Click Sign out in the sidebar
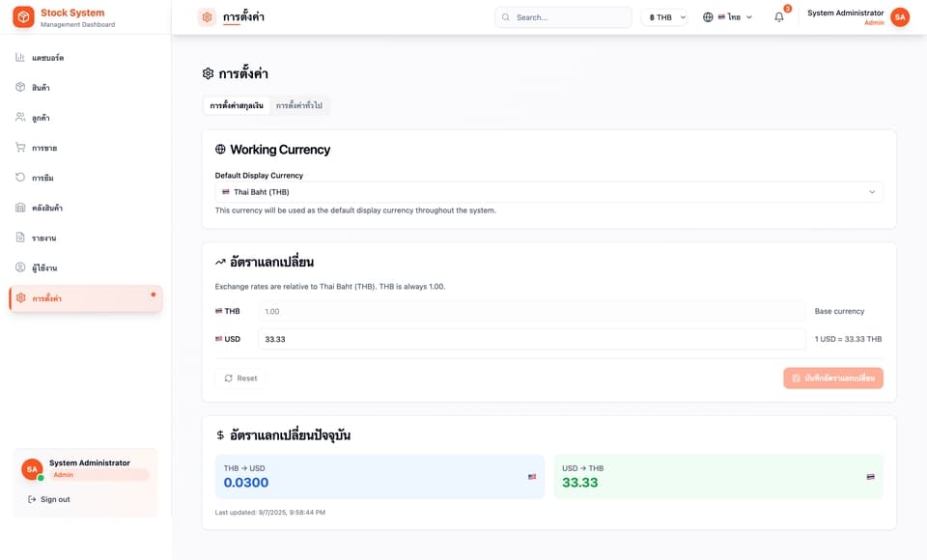Viewport: 927px width, 560px height. click(49, 499)
